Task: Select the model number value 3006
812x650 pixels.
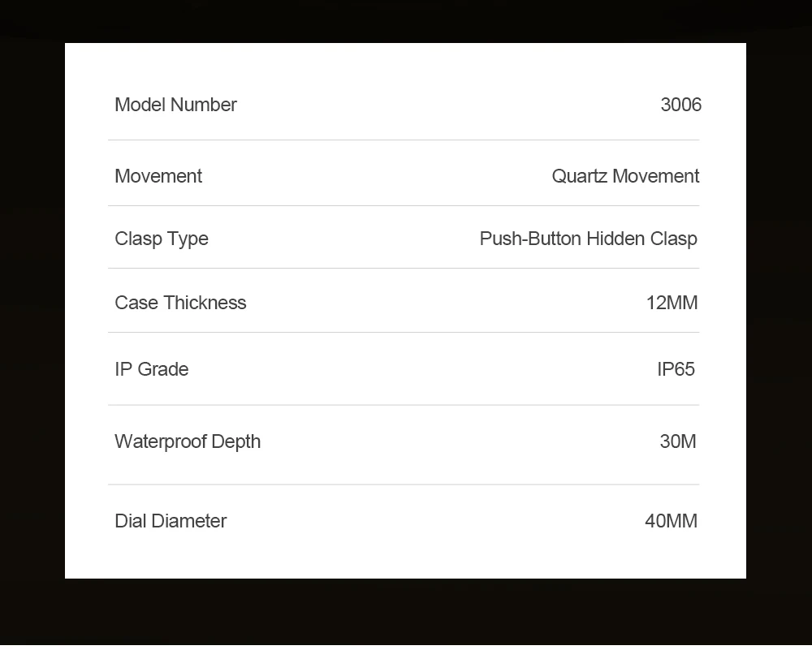Action: point(681,105)
